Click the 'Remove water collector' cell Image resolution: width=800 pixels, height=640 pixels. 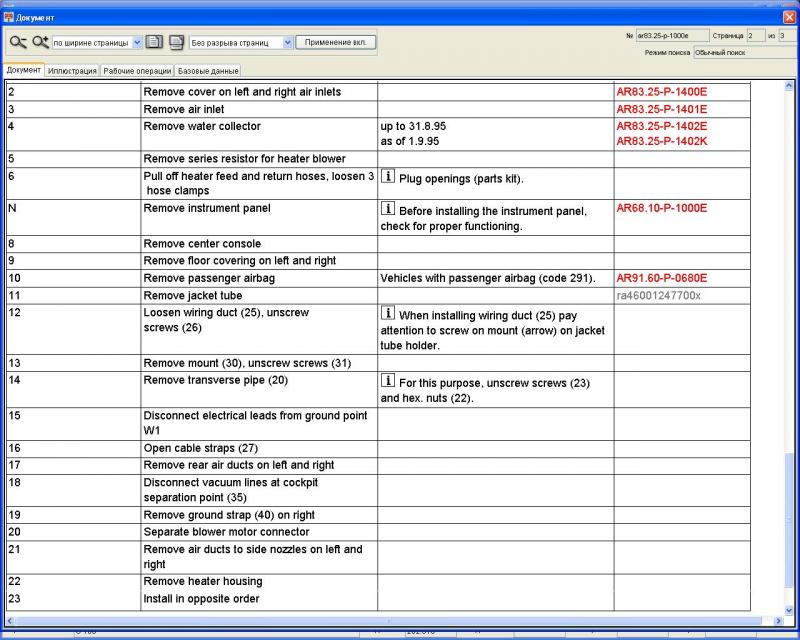click(259, 134)
